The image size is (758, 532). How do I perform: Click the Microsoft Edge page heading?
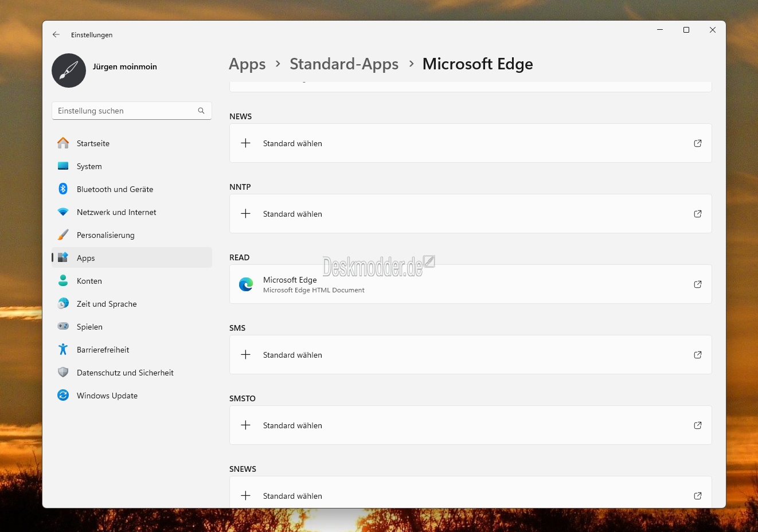pos(478,64)
